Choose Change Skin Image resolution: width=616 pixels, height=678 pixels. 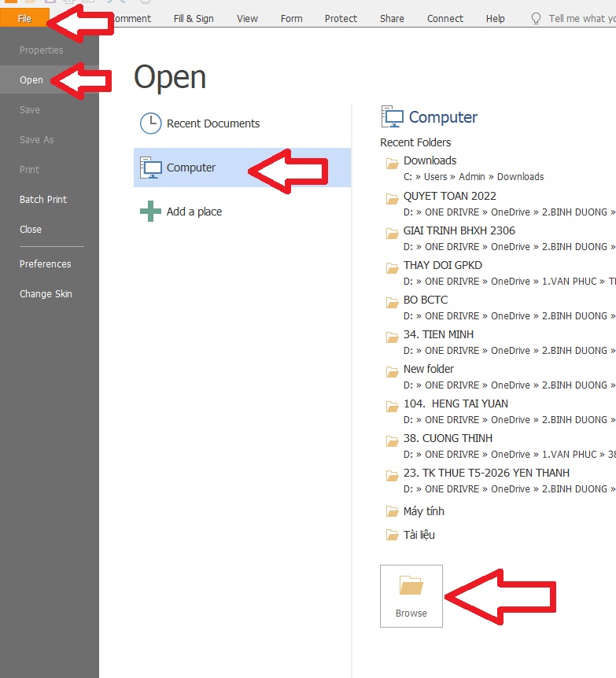(x=46, y=293)
